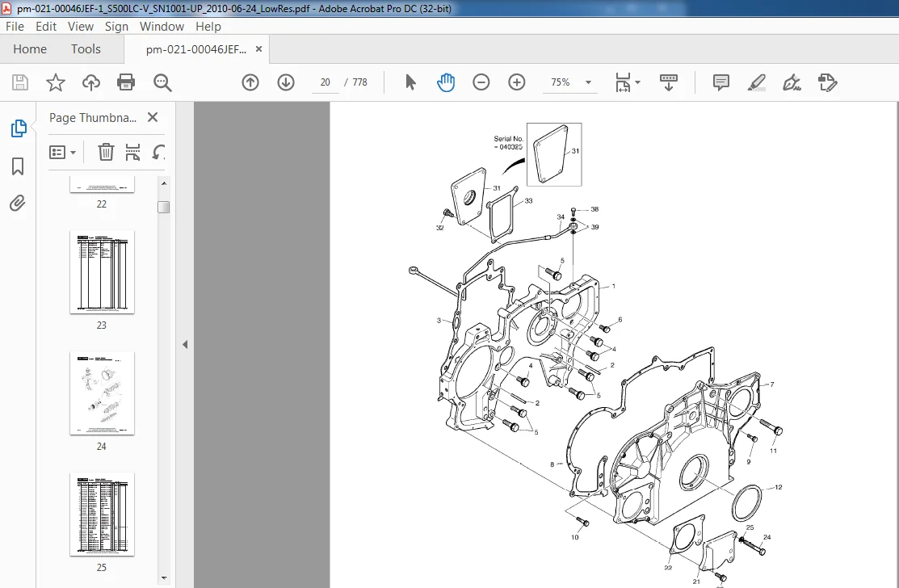Expand the fit page options dropdown
Image resolution: width=899 pixels, height=588 pixels.
coord(628,82)
